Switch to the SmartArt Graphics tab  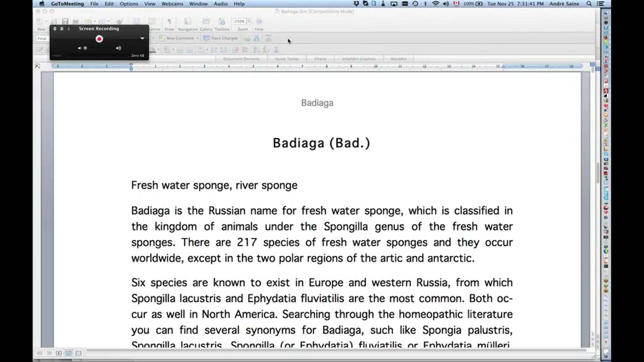coord(358,59)
